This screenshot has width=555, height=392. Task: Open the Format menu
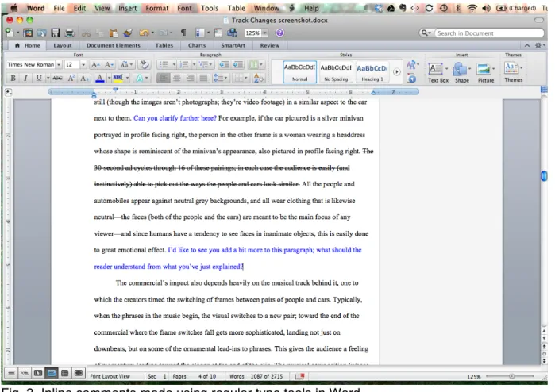pos(157,8)
